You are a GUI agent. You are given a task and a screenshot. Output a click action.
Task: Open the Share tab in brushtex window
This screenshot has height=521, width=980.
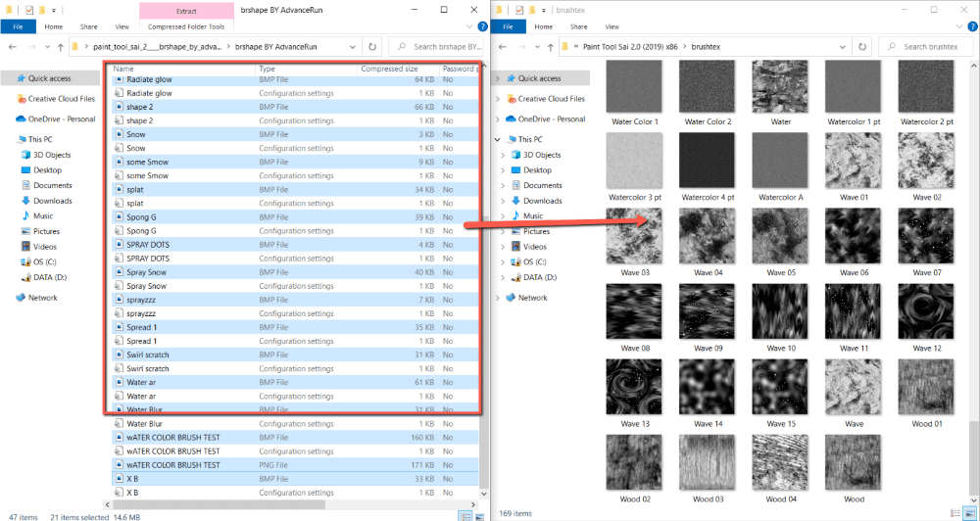(x=579, y=26)
